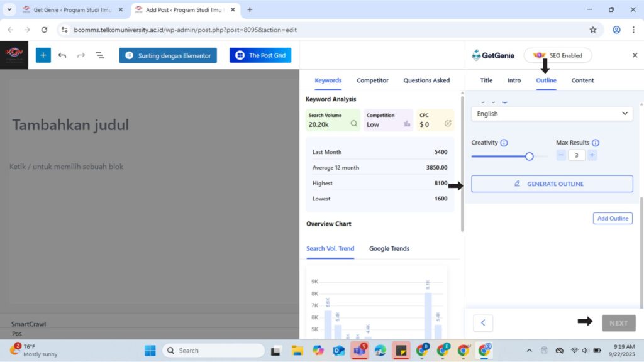The image size is (644, 362).
Task: Undo the last editor change
Action: [62, 55]
